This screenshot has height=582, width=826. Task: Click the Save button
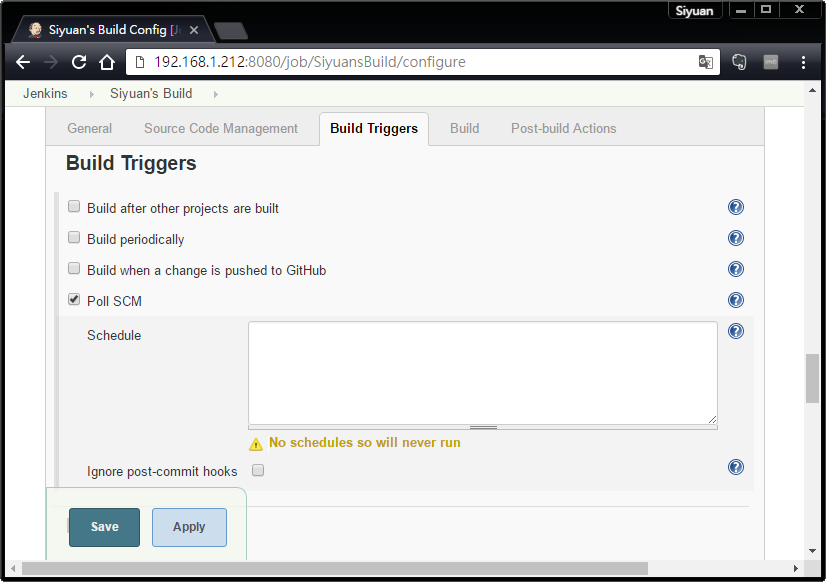tap(104, 527)
